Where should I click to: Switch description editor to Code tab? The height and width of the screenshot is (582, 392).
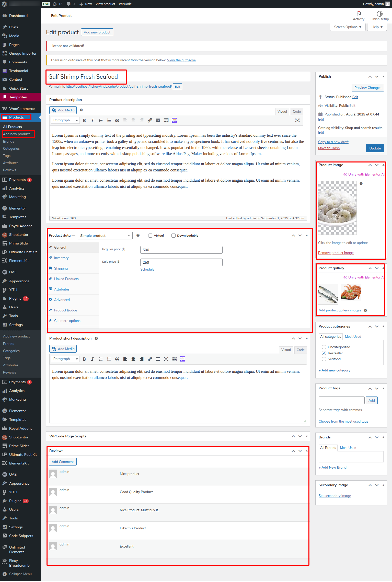[296, 111]
